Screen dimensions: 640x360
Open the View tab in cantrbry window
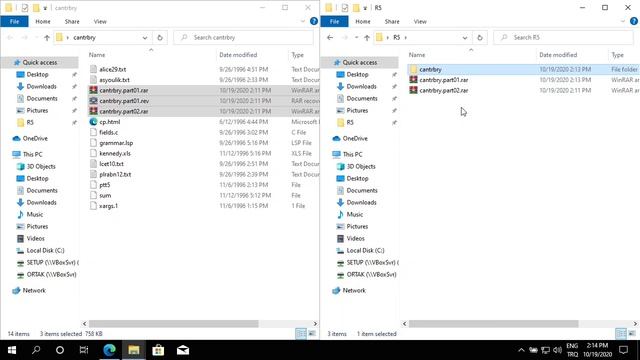(100, 22)
